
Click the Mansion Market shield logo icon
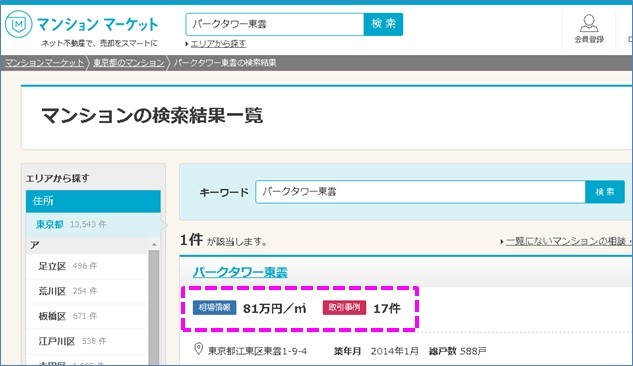(18, 24)
